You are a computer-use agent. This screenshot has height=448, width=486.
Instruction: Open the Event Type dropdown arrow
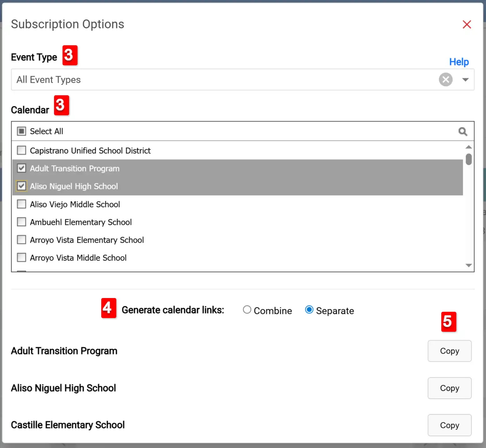tap(465, 80)
